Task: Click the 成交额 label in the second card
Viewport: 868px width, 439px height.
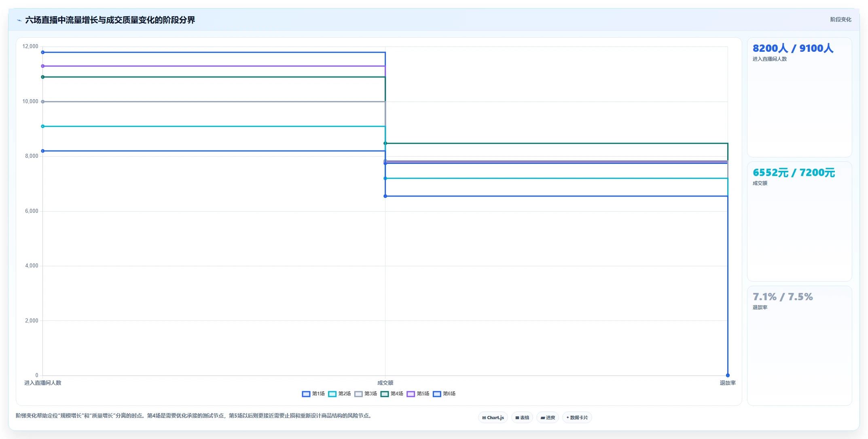Action: click(x=760, y=183)
